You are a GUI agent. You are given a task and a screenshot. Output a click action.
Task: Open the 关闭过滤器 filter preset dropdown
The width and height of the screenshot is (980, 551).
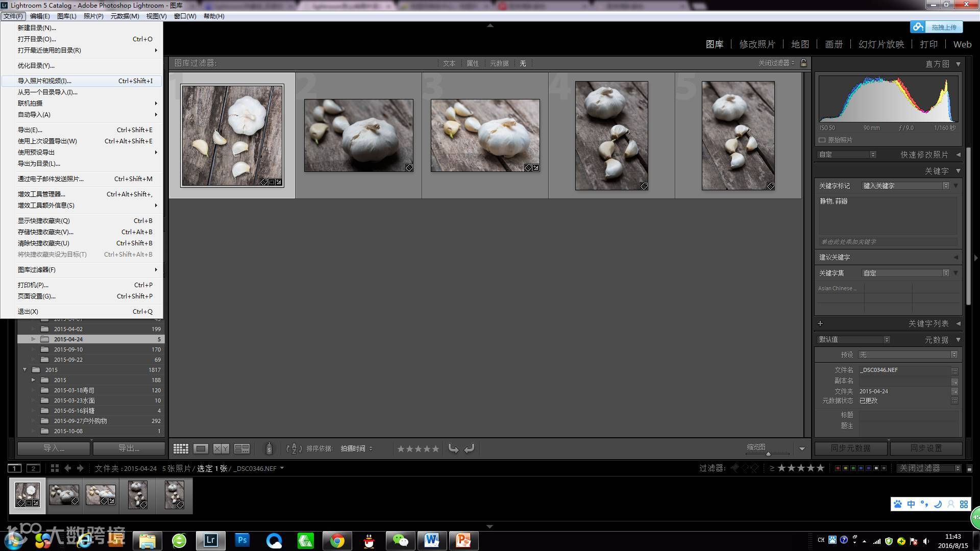click(929, 468)
